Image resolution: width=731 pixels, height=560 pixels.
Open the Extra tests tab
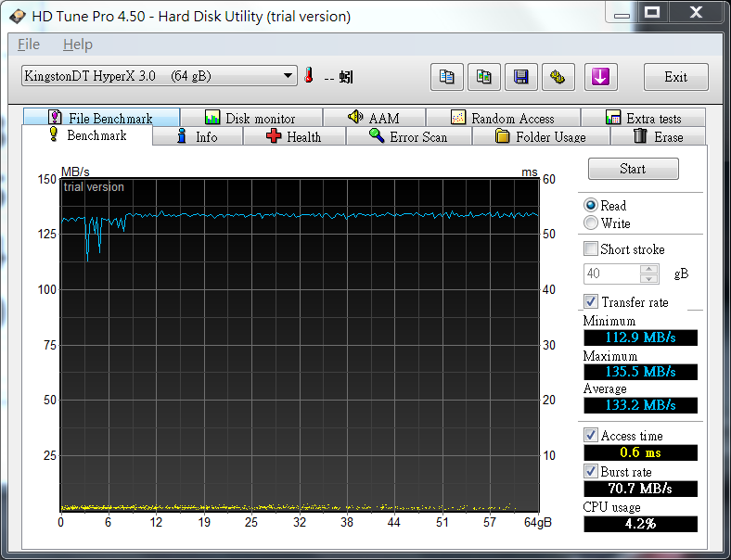[x=644, y=118]
